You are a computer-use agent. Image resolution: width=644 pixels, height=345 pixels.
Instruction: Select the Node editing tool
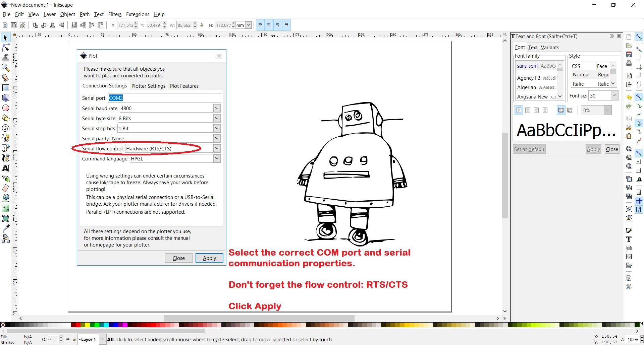[6, 48]
